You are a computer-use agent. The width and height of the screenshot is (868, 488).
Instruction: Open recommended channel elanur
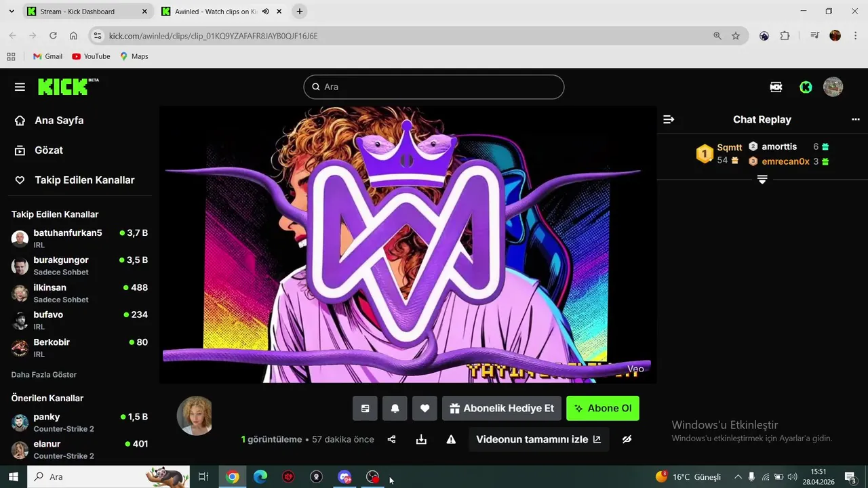(79, 449)
